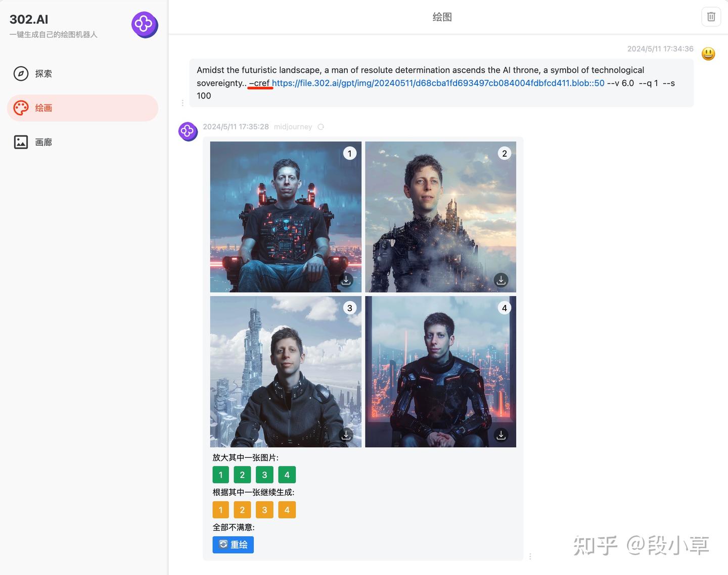Open image 2 with cloud castle

(x=441, y=217)
